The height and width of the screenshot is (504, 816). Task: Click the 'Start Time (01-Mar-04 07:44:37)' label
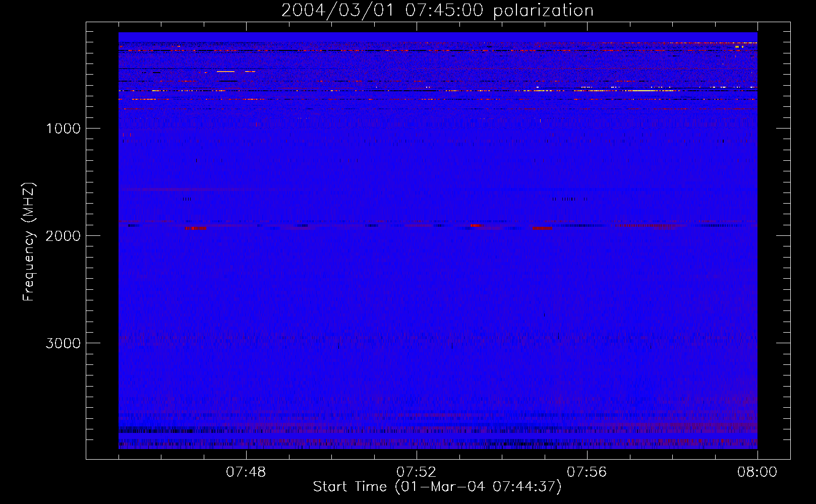[x=437, y=487]
